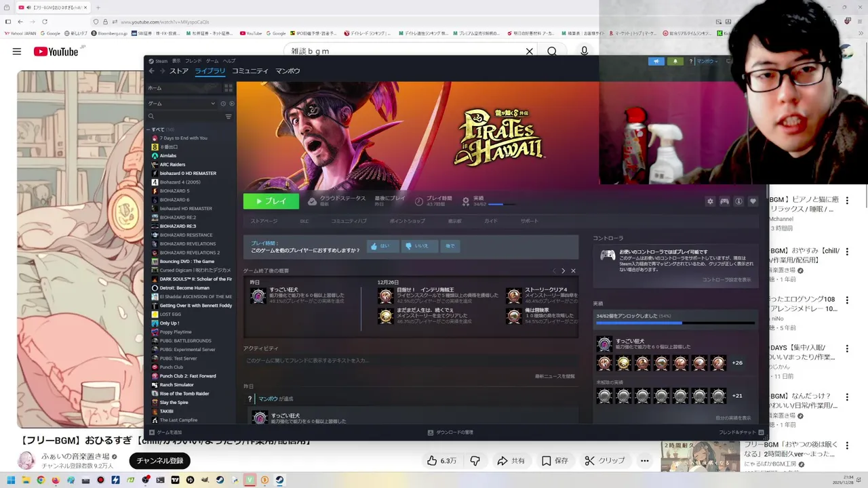Show +21 more locked achievements
868x488 pixels.
pyautogui.click(x=737, y=396)
